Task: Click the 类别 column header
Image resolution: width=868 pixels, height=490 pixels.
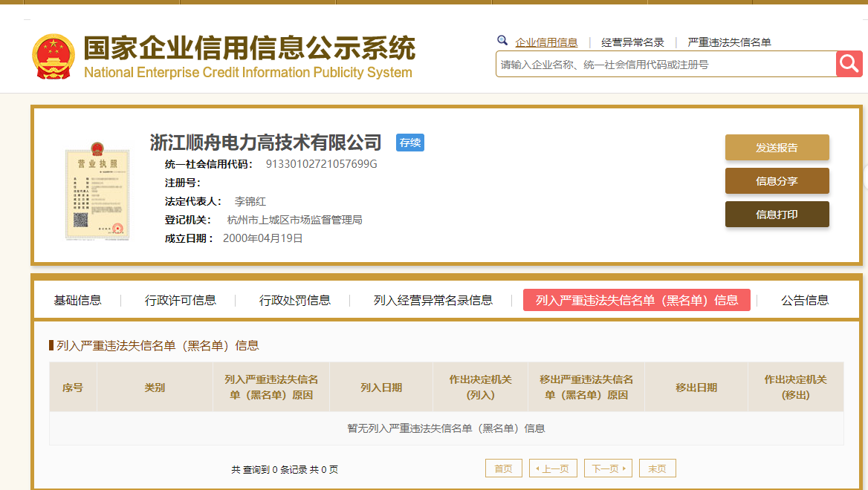Action: [x=155, y=388]
